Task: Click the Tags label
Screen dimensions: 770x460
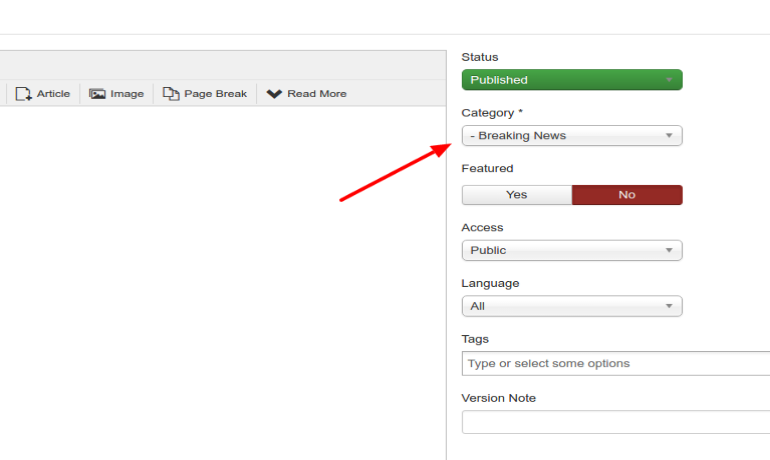Action: point(475,339)
